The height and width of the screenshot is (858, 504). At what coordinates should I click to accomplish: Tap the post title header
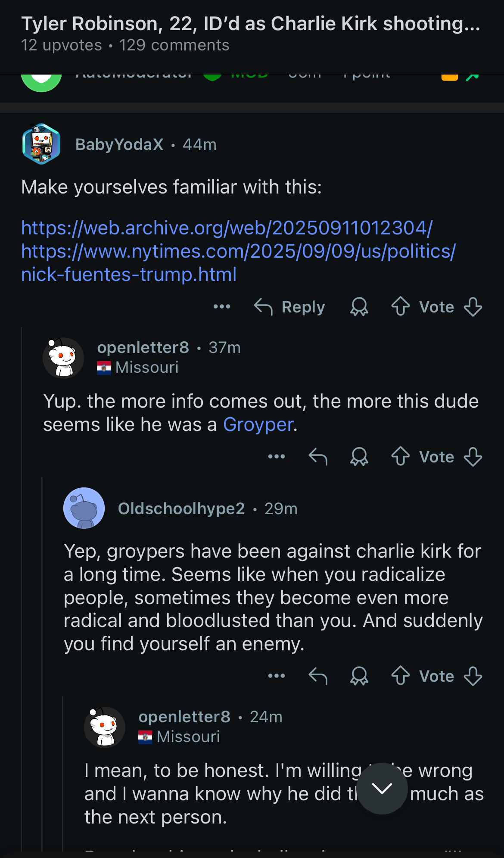[251, 24]
